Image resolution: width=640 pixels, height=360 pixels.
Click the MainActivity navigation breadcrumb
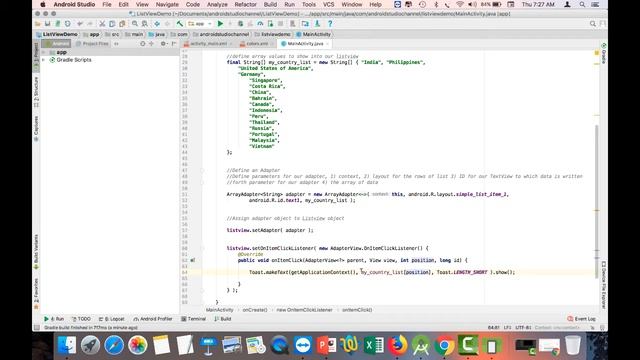313,34
